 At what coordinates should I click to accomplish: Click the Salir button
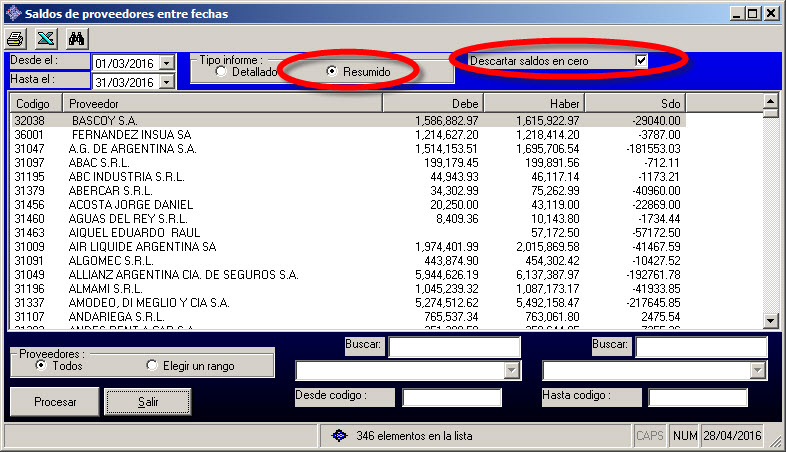click(147, 401)
